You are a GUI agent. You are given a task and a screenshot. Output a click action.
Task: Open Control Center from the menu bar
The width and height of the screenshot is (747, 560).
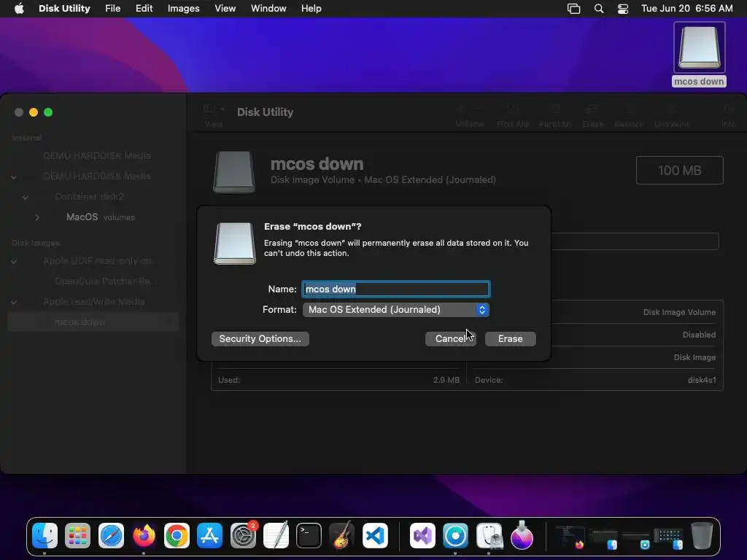(x=623, y=9)
